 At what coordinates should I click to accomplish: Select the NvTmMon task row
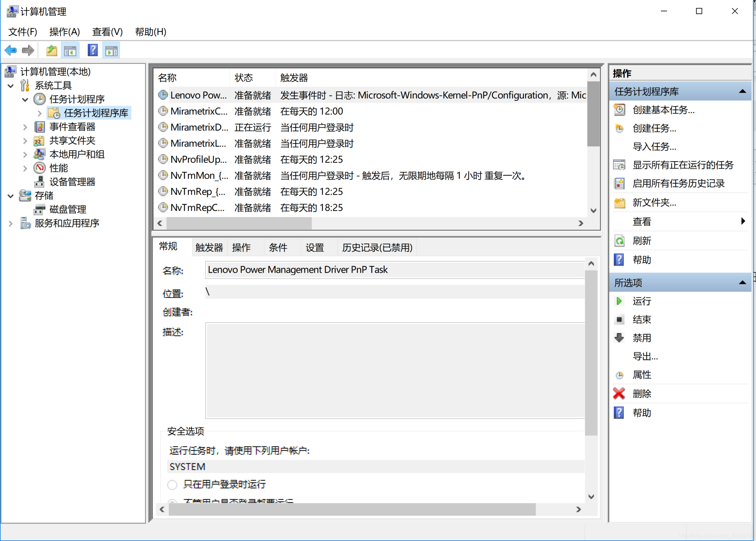point(199,176)
